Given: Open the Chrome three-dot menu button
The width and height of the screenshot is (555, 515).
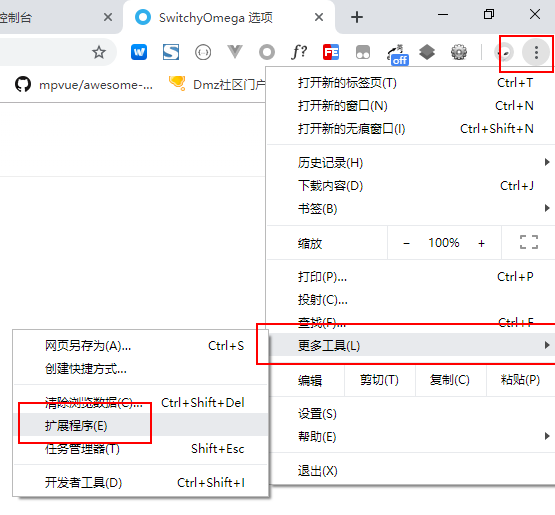Looking at the screenshot, I should [536, 52].
